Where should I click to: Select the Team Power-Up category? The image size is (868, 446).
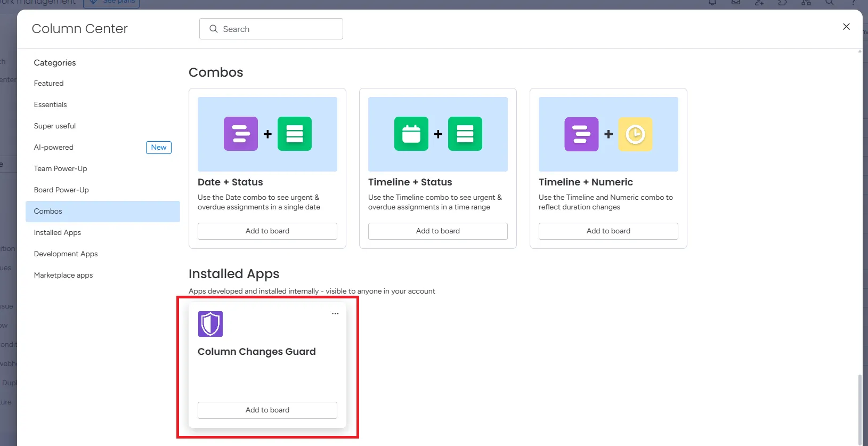[61, 169]
